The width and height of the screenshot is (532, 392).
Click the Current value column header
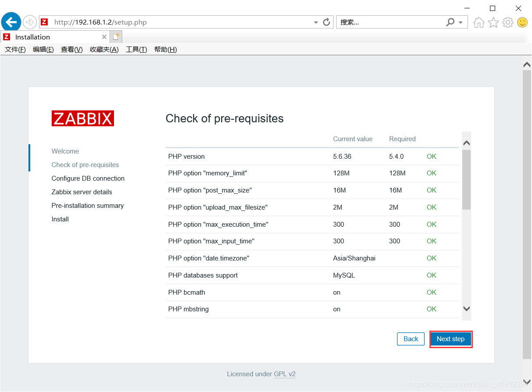(x=353, y=139)
